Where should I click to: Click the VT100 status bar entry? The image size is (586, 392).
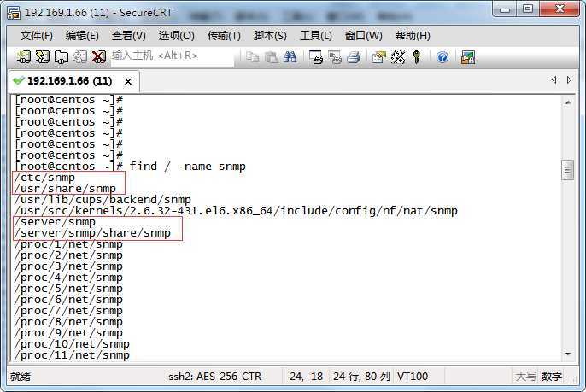[x=413, y=376]
